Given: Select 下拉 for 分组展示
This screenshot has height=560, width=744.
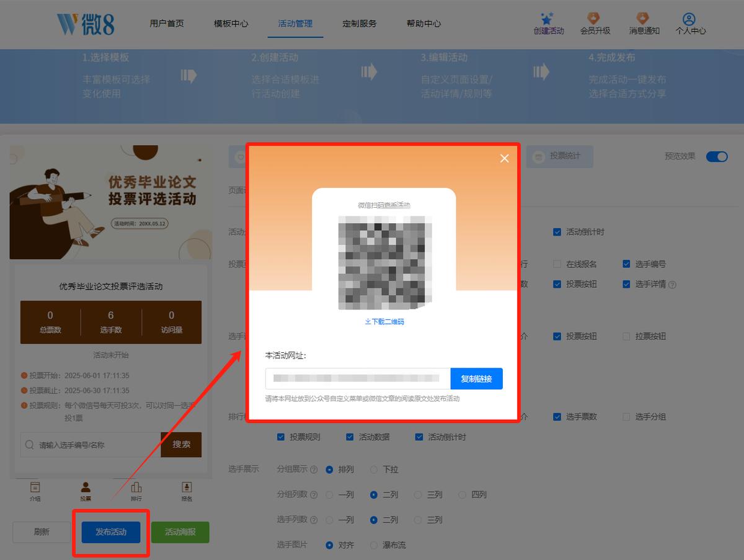Looking at the screenshot, I should (374, 469).
